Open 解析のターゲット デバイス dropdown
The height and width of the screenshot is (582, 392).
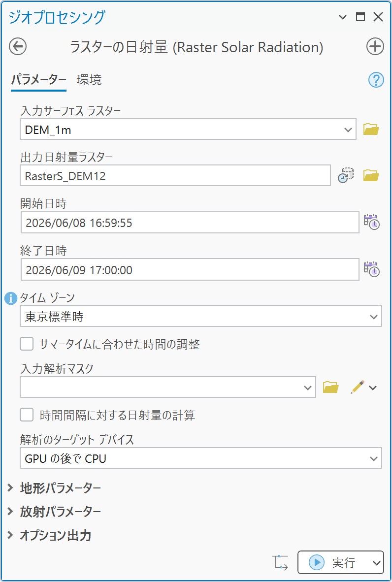pyautogui.click(x=201, y=458)
